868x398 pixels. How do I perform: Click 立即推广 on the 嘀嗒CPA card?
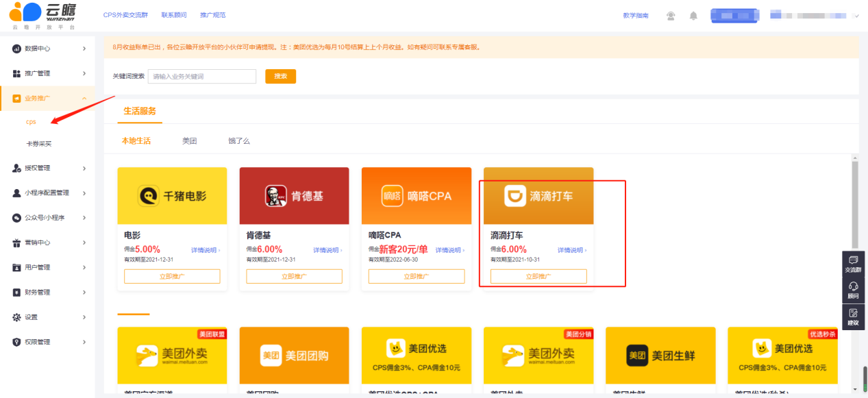click(417, 276)
